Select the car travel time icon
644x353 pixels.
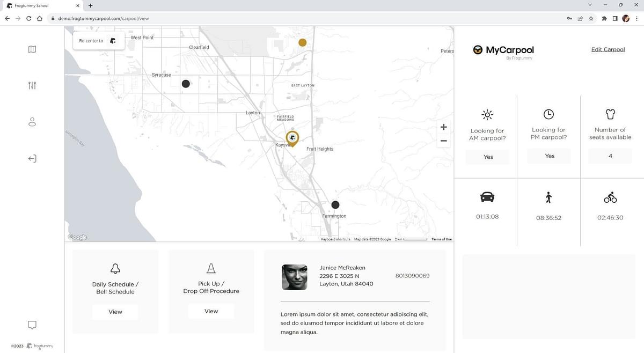(487, 197)
